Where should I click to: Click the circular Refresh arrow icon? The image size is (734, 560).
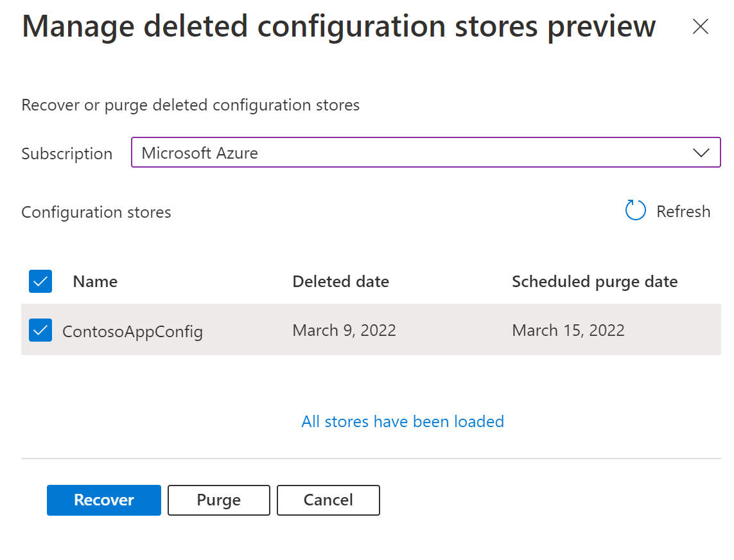coord(635,211)
